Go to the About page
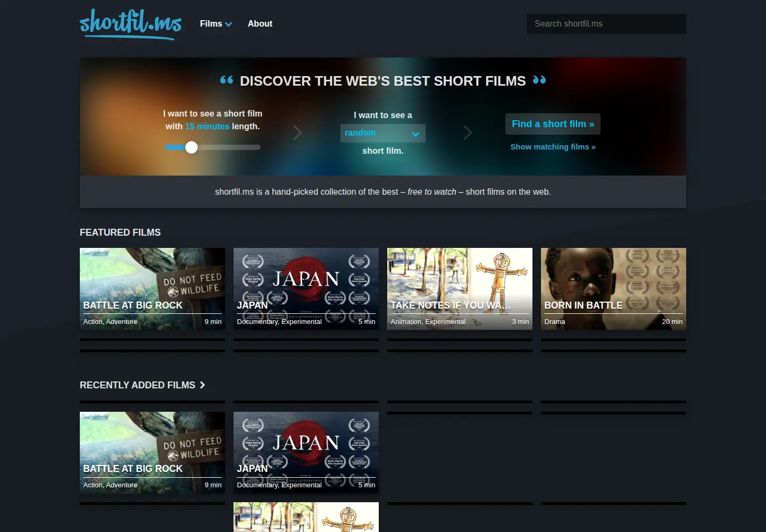 click(260, 24)
